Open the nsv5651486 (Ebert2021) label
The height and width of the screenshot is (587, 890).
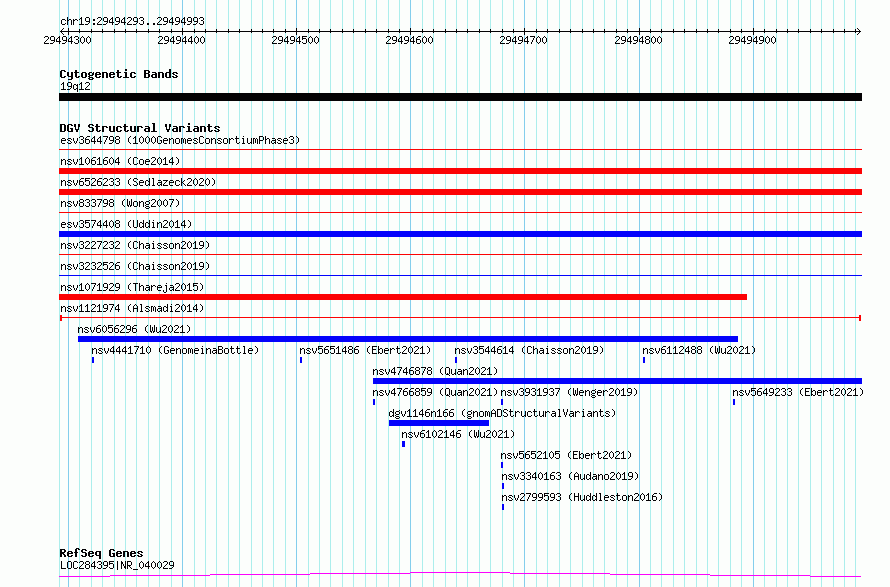[365, 350]
